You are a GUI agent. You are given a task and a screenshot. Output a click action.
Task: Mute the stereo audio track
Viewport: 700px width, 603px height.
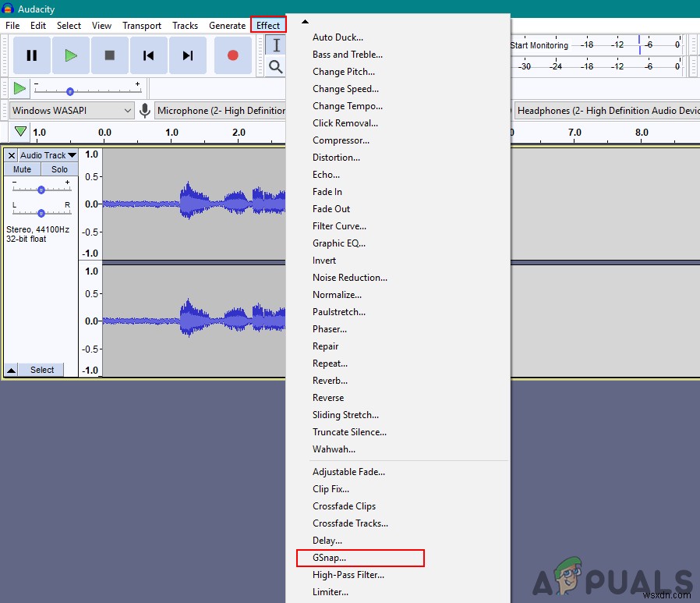[x=21, y=169]
